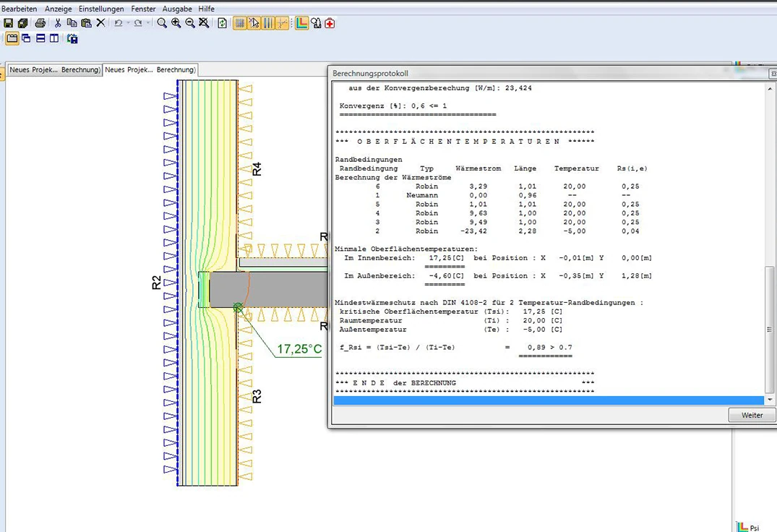This screenshot has width=777, height=532.
Task: Click the Save disk icon in toolbar
Action: tap(9, 23)
